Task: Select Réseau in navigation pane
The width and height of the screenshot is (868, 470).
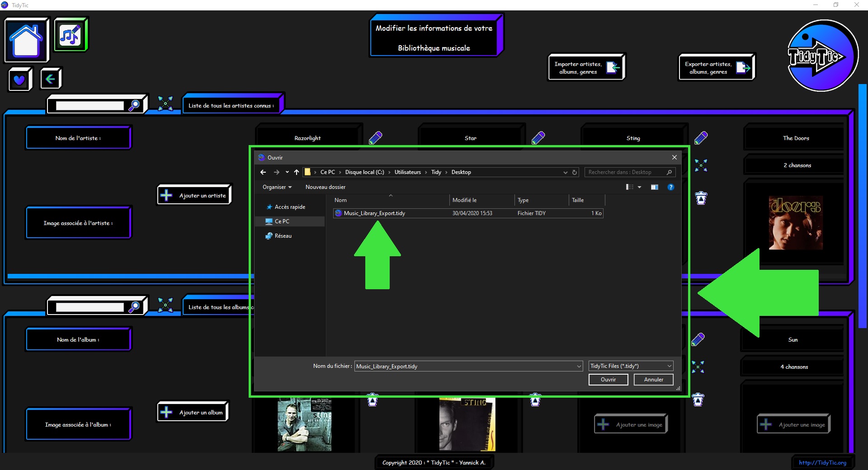Action: point(283,236)
